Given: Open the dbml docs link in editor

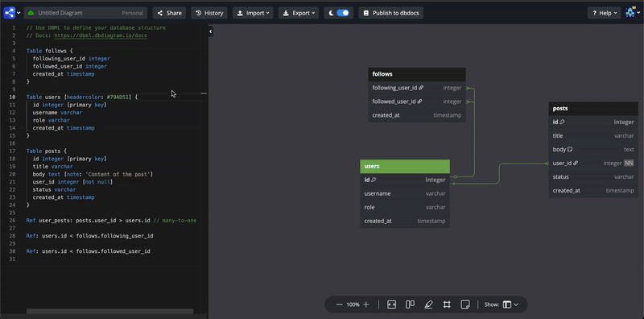Looking at the screenshot, I should pos(101,35).
